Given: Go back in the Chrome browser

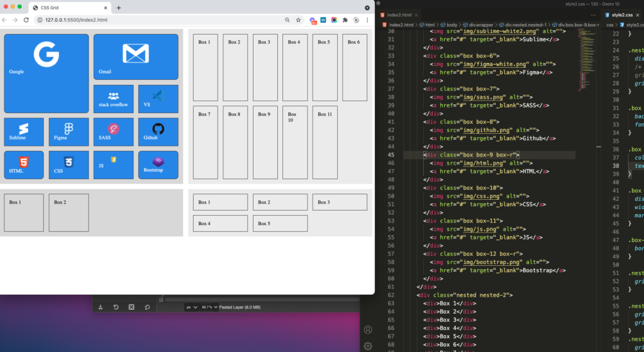Looking at the screenshot, I should click(4, 19).
